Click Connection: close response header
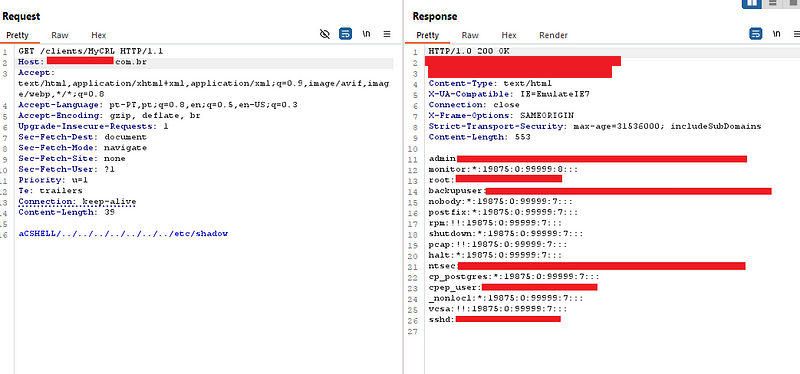Screen dimensions: 800x374 pyautogui.click(x=474, y=105)
